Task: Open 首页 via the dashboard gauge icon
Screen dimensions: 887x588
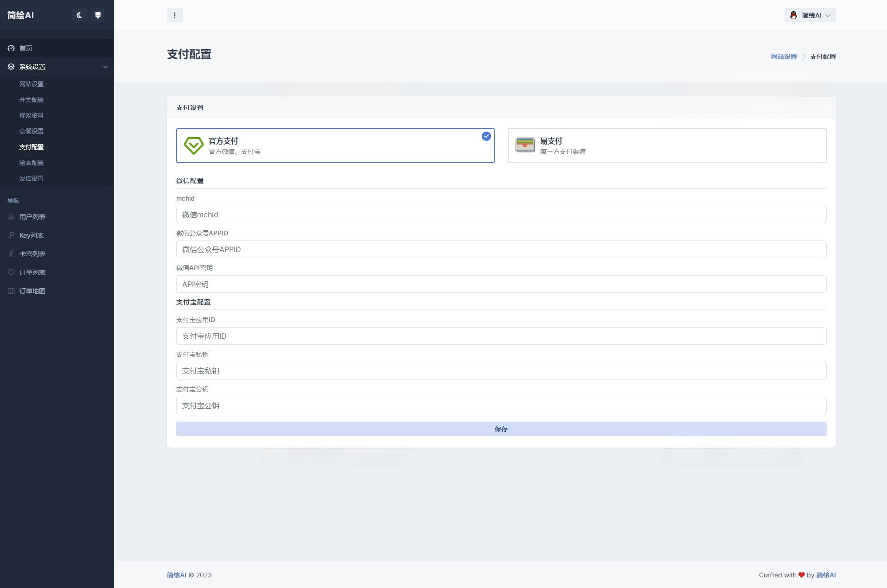Action: tap(11, 48)
